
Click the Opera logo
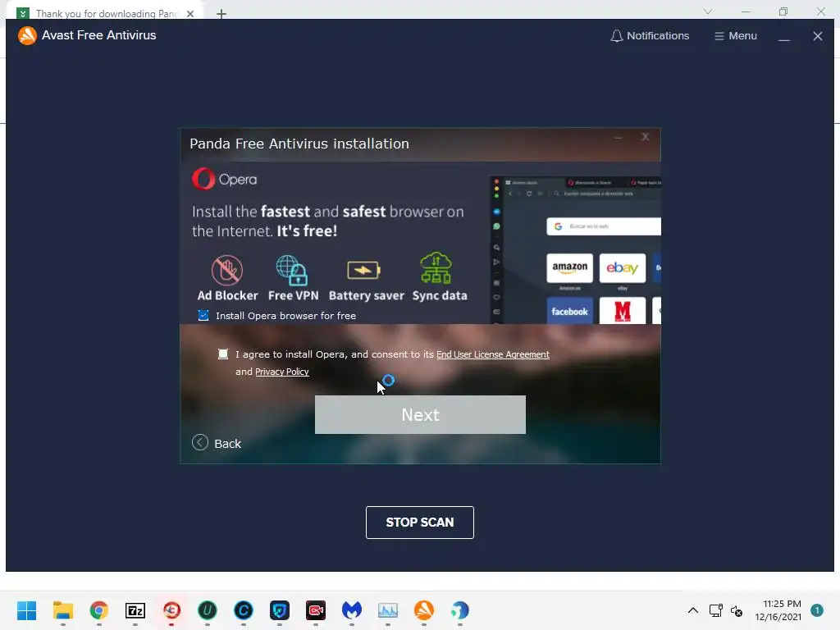tap(225, 179)
